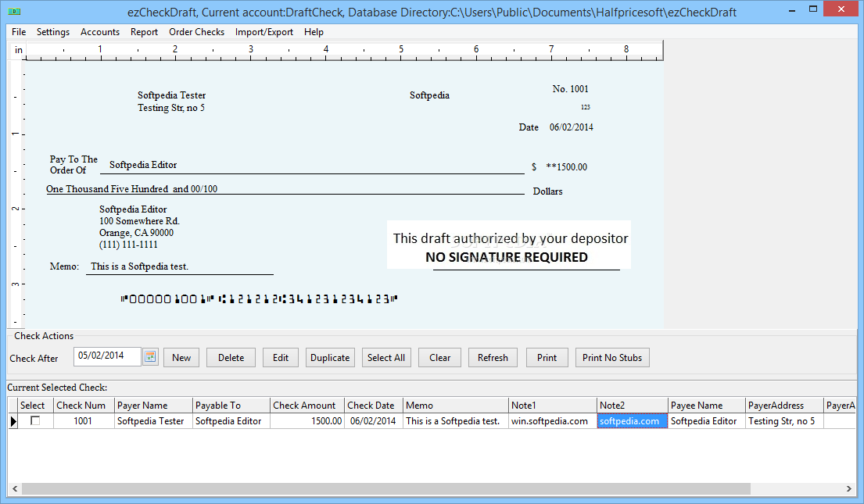Click the Memo column header
Viewport: 864px width, 504px height.
(x=456, y=406)
